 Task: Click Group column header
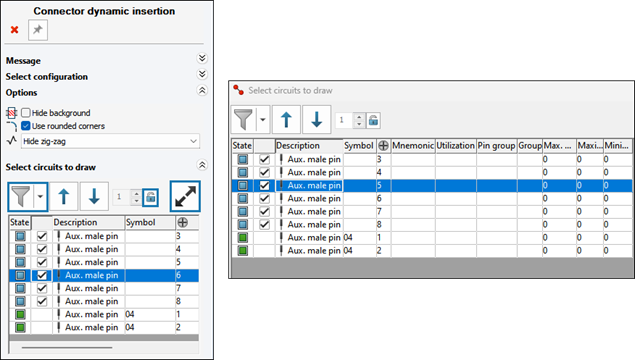point(530,145)
